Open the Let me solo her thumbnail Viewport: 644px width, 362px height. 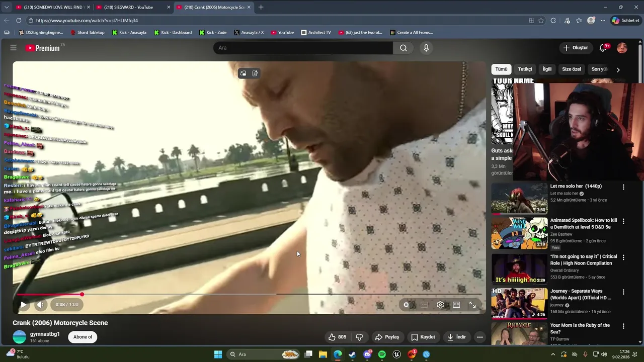click(519, 199)
